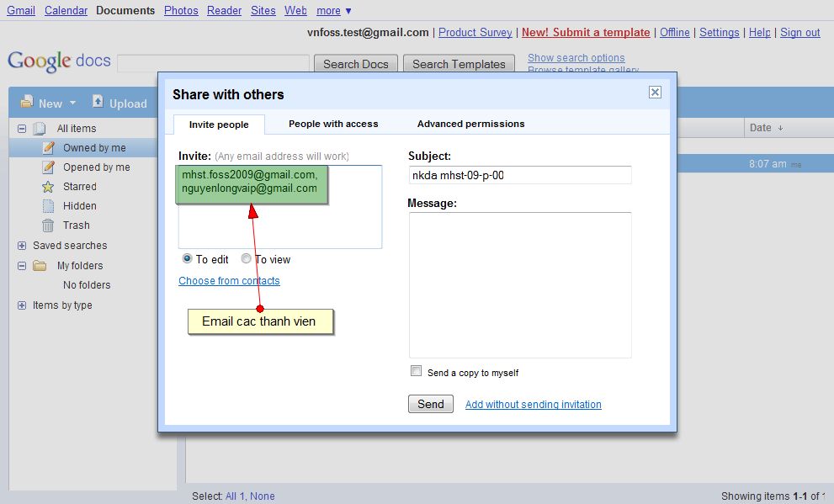This screenshot has height=504, width=834.
Task: Click the Hidden document icon
Action: 48,206
